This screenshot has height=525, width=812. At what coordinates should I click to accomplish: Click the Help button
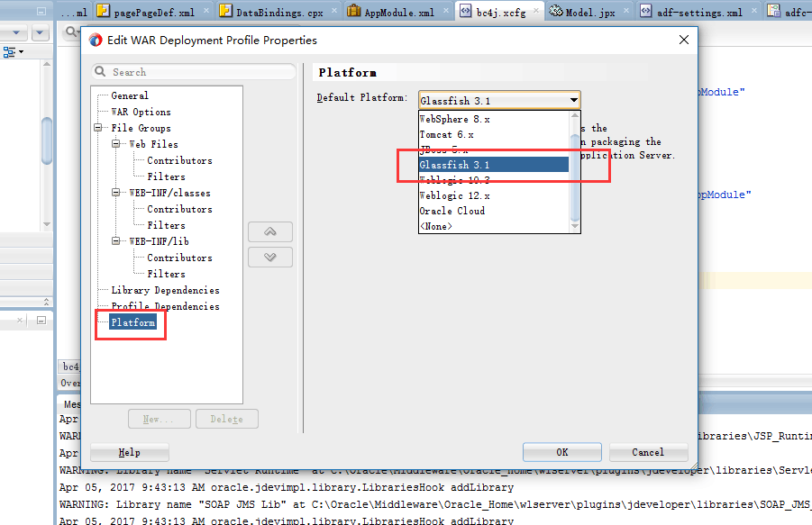pyautogui.click(x=130, y=453)
